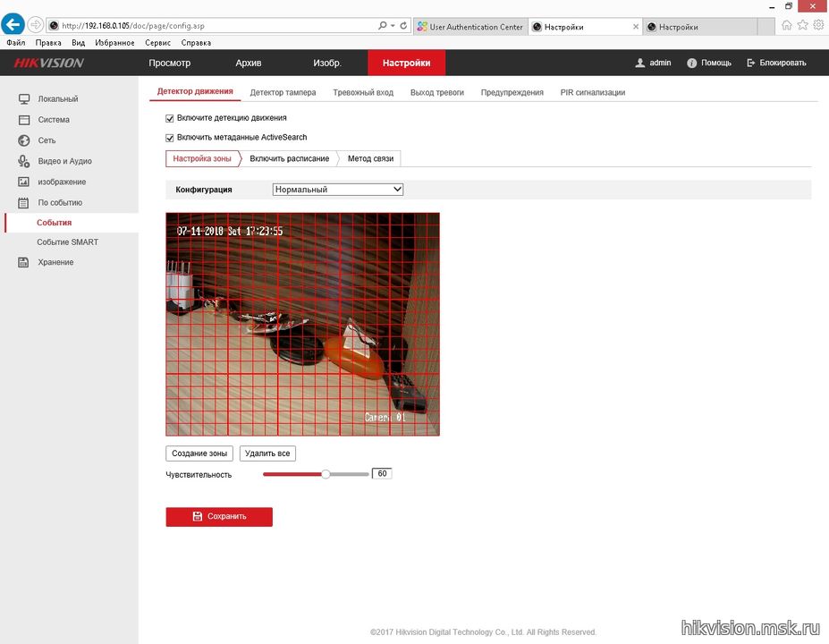Screen dimensions: 829x644
Task: Click the admin username label
Action: tap(660, 63)
